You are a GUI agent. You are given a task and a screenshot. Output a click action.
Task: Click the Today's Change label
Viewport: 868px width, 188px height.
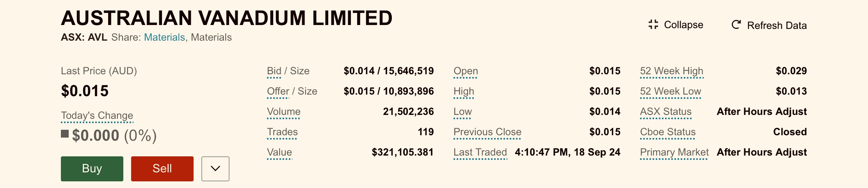coord(97,115)
